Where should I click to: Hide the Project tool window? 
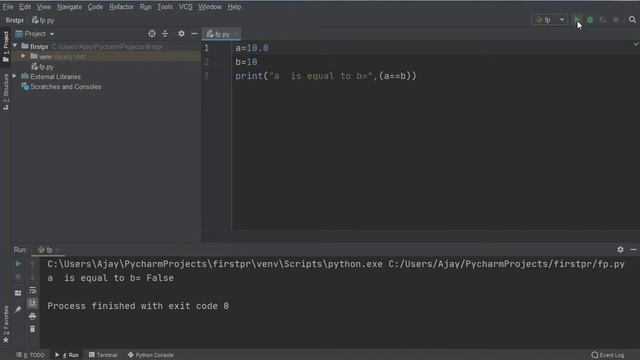(194, 34)
